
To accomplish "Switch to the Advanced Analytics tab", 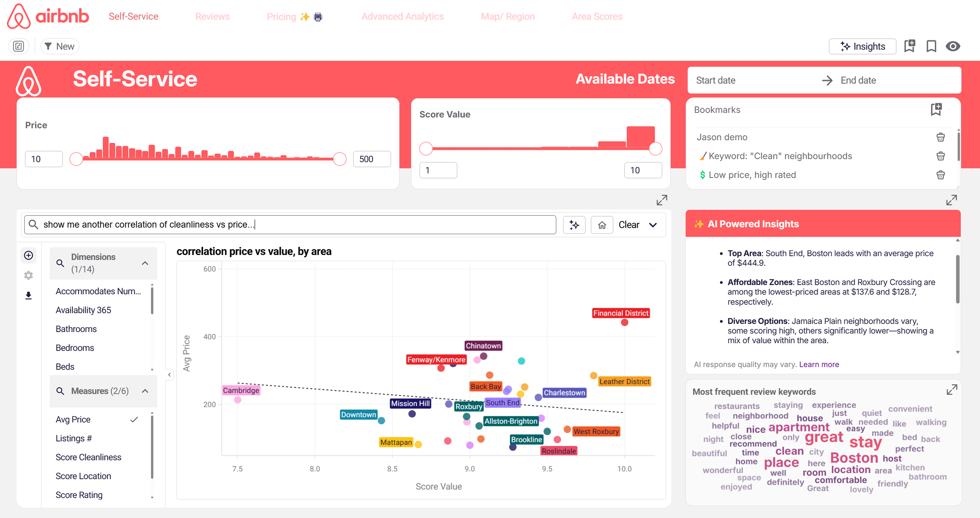I will pos(403,16).
